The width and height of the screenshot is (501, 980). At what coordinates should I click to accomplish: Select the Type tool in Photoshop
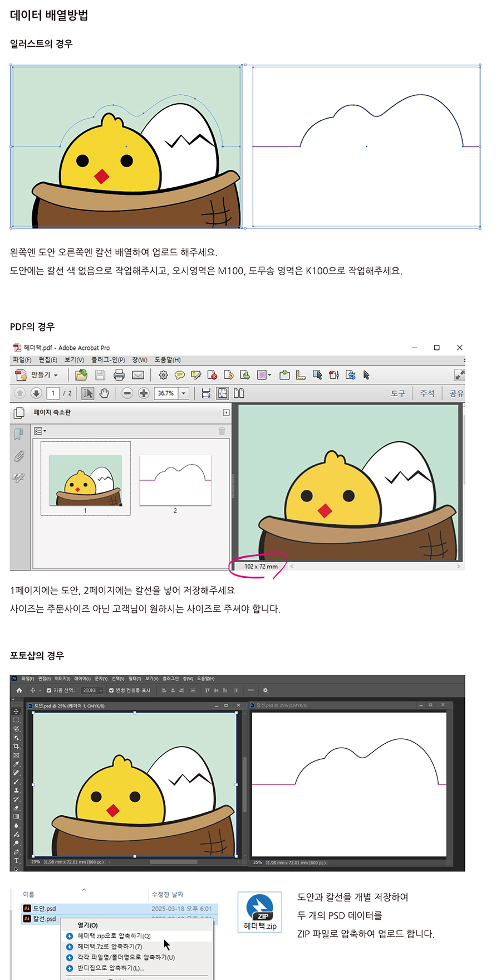16,861
